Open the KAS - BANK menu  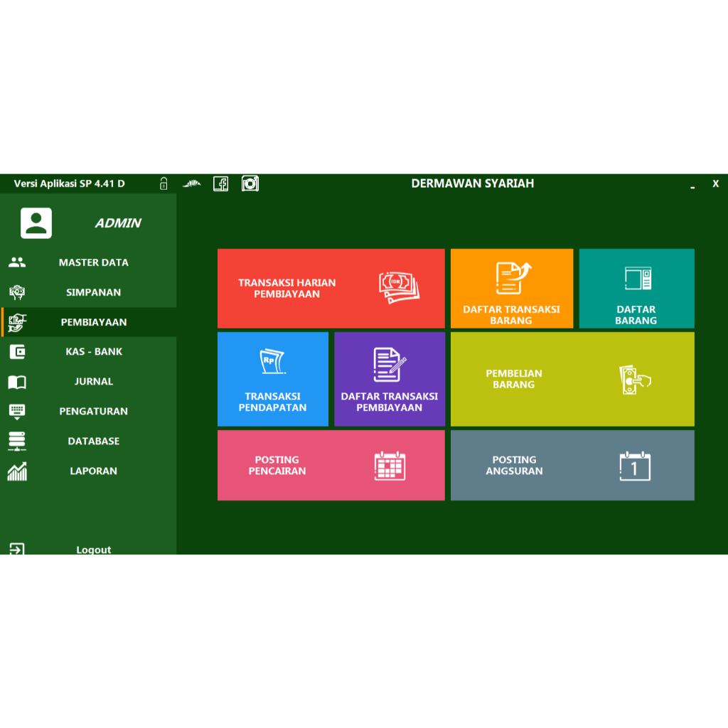(x=88, y=352)
